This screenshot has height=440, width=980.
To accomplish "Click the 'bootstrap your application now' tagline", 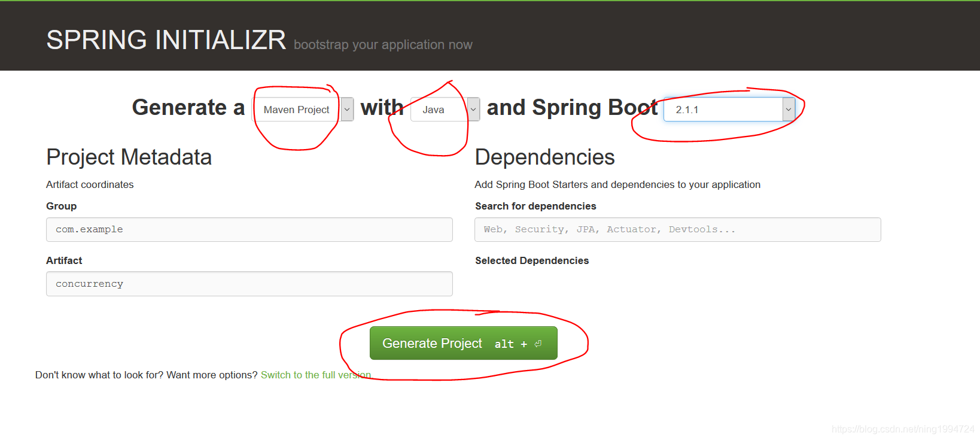I will [x=383, y=45].
